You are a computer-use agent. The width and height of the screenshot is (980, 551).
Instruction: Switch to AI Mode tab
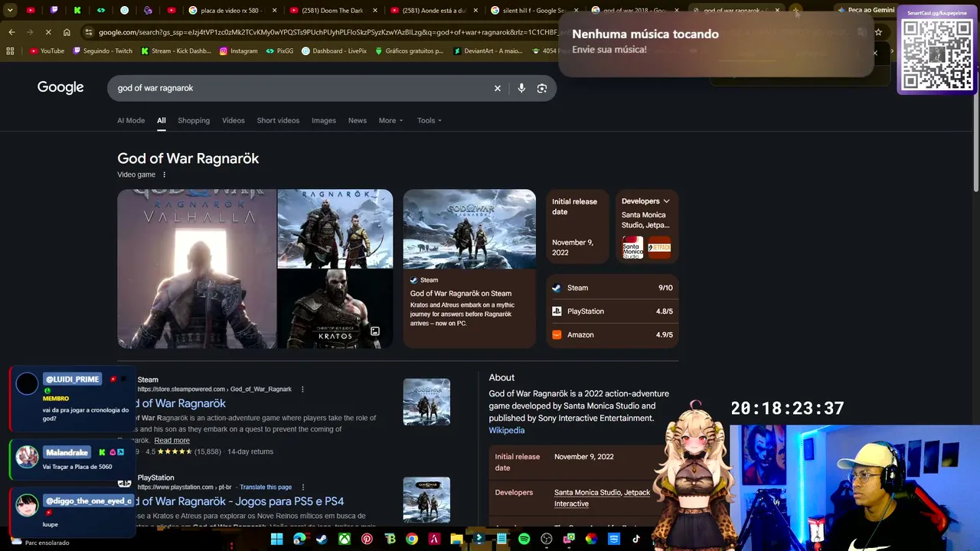pos(131,120)
